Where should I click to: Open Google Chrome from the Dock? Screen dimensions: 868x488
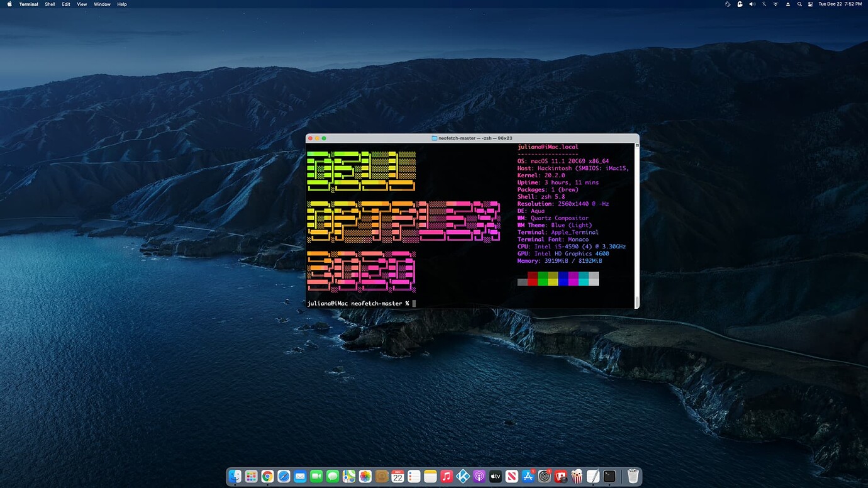pyautogui.click(x=267, y=476)
